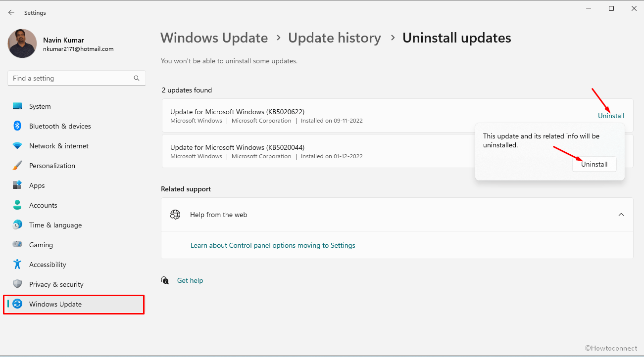This screenshot has width=644, height=357.
Task: Confirm with the Uninstall button in popup
Action: [594, 164]
